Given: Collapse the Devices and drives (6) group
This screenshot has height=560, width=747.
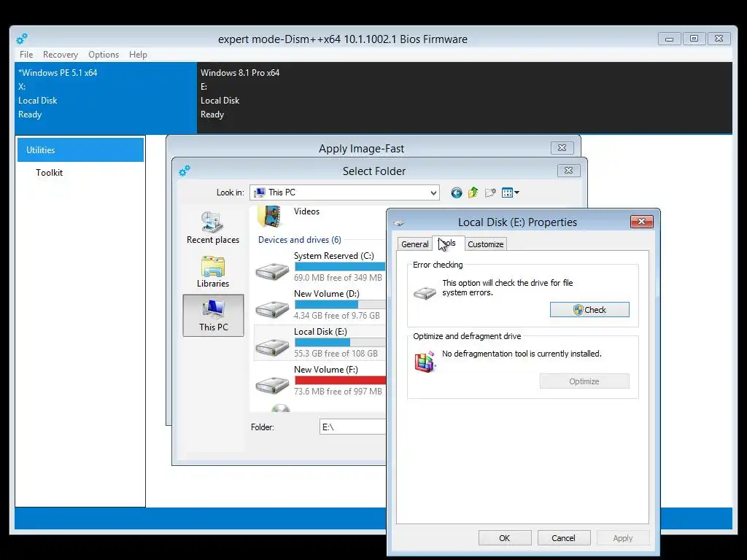Looking at the screenshot, I should pyautogui.click(x=300, y=240).
